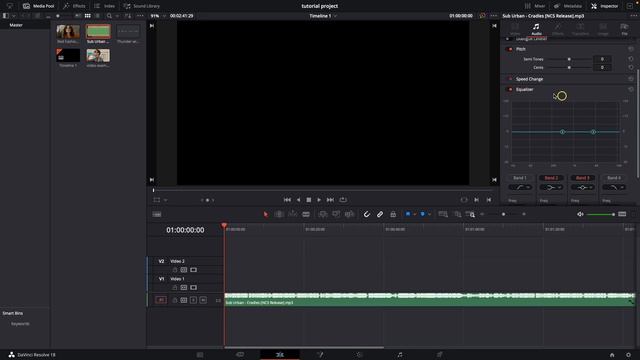Select the arrow Selection Mode tool
640x360 pixels.
pyautogui.click(x=266, y=214)
